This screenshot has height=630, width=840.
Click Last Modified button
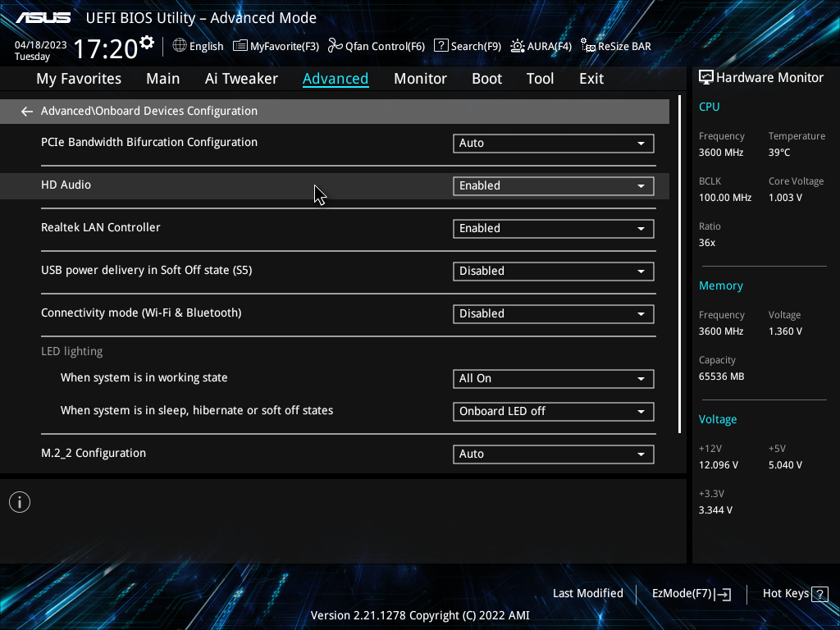587,594
